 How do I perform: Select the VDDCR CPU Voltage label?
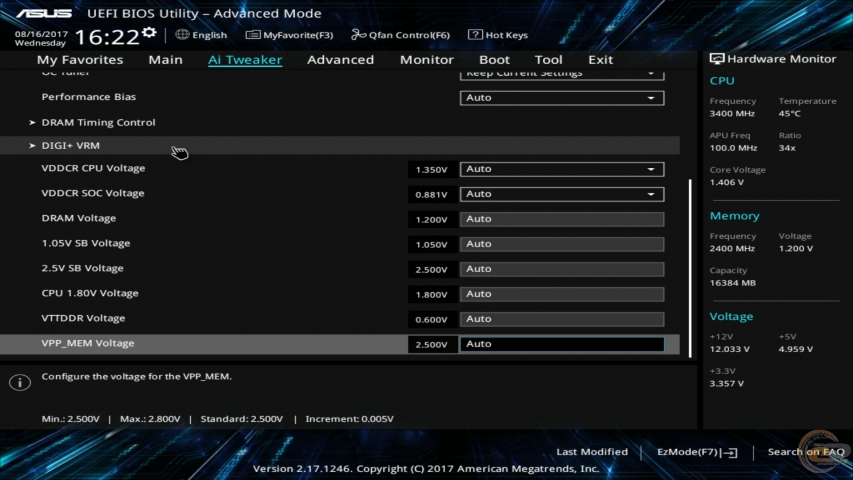[94, 168]
